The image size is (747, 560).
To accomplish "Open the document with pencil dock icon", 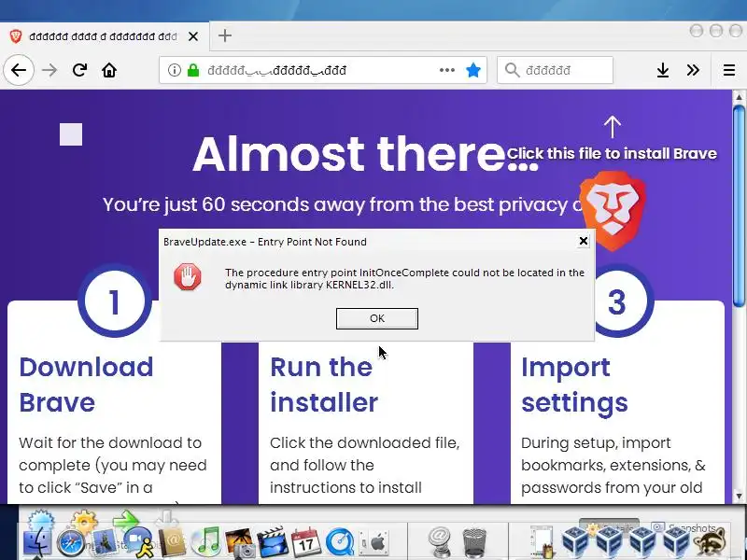I will click(542, 541).
